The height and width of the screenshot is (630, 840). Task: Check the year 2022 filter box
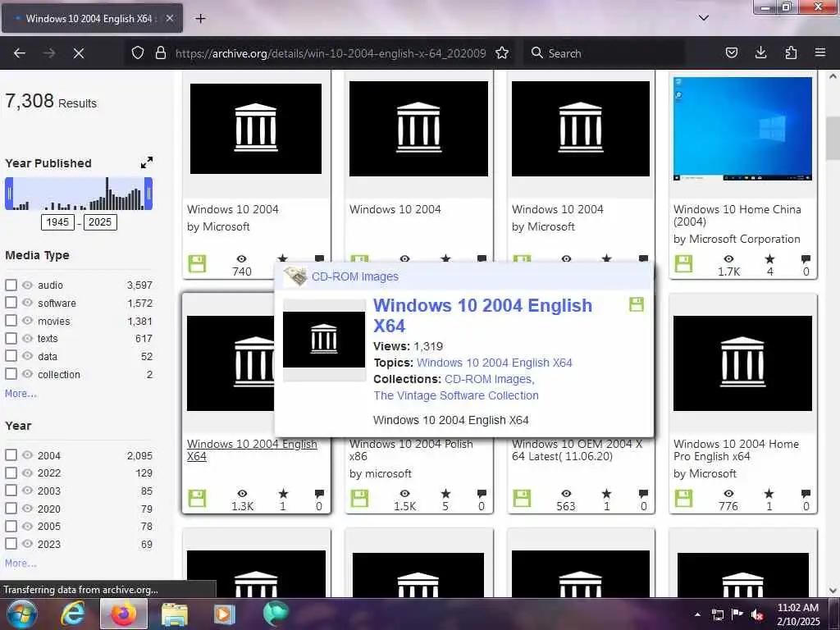pyautogui.click(x=11, y=473)
